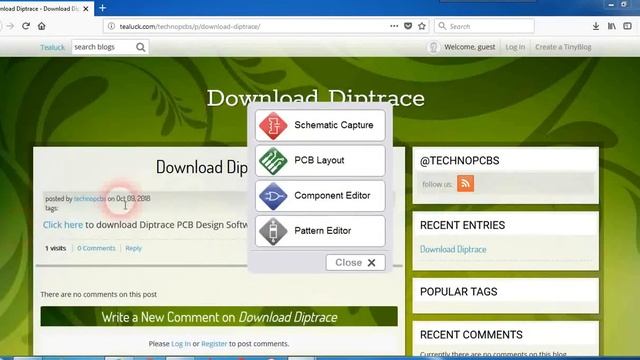Close the Download Diptrace tab
Viewport: 640px width, 360px height.
click(86, 9)
